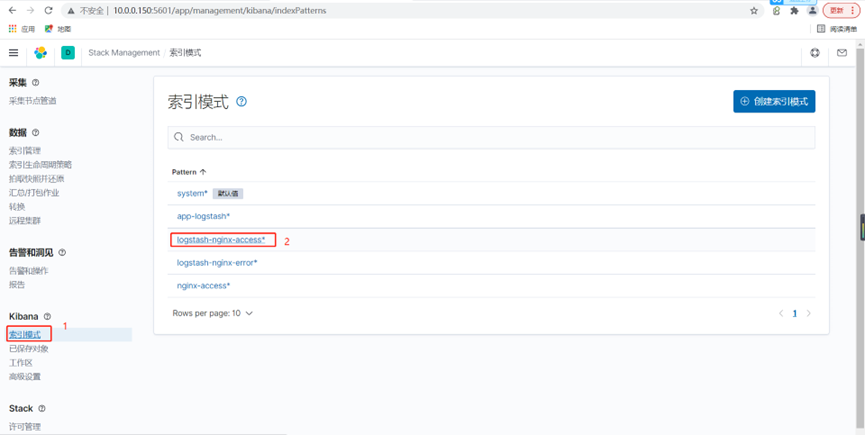The height and width of the screenshot is (435, 865).
Task: Open the maps bookmark
Action: [x=58, y=29]
